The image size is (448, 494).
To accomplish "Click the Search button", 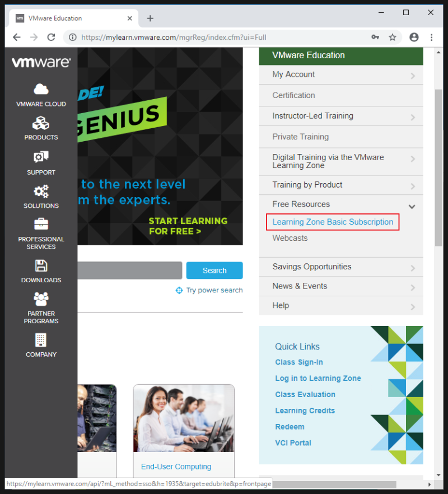I will [214, 270].
